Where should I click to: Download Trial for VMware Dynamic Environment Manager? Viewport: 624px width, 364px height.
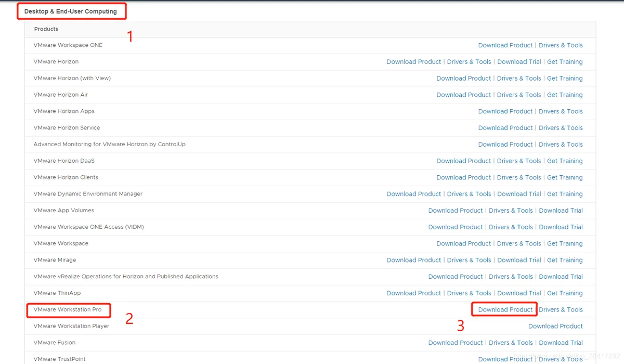[519, 194]
